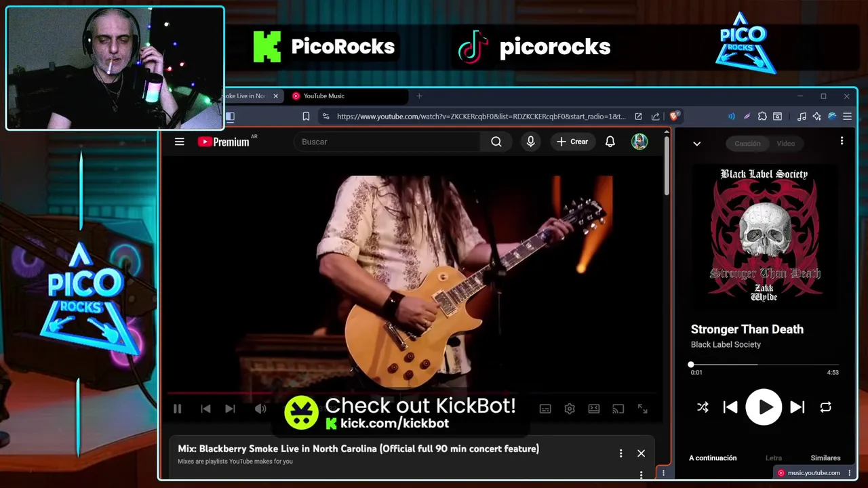View site information next to the URL

click(325, 117)
